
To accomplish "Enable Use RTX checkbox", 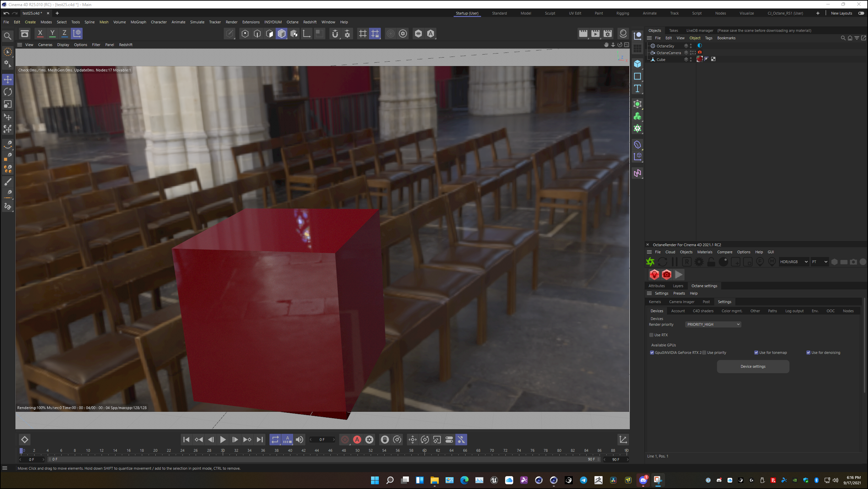I will click(x=651, y=335).
